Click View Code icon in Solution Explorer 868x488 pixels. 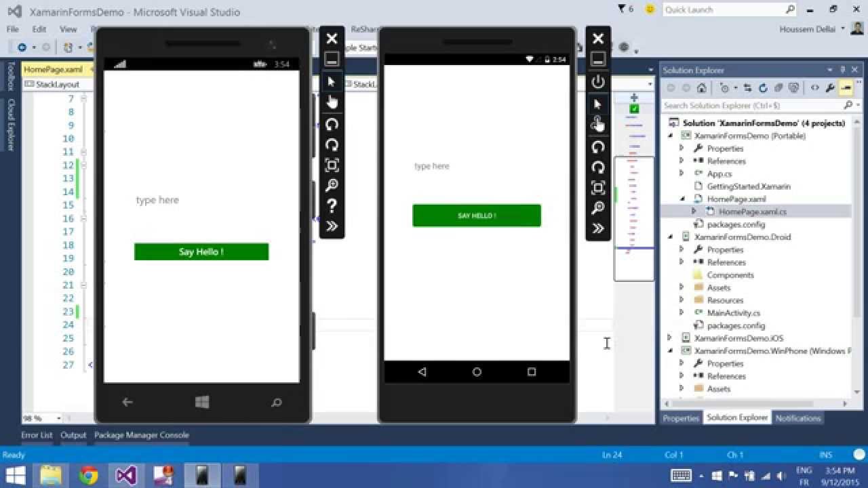[x=815, y=88]
